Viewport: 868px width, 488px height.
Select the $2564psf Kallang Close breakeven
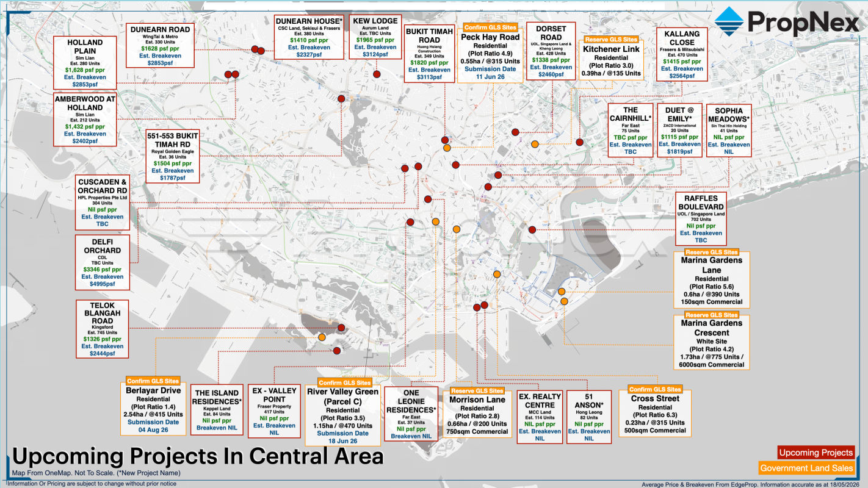[682, 76]
